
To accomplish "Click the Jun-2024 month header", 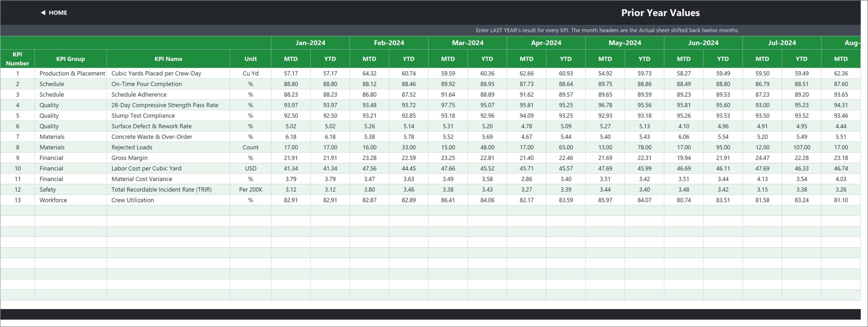I will 703,43.
